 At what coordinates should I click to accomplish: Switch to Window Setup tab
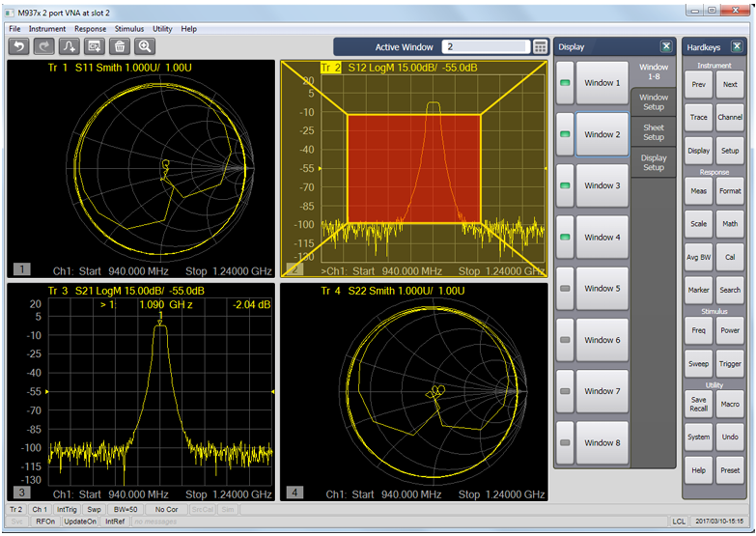click(x=654, y=102)
